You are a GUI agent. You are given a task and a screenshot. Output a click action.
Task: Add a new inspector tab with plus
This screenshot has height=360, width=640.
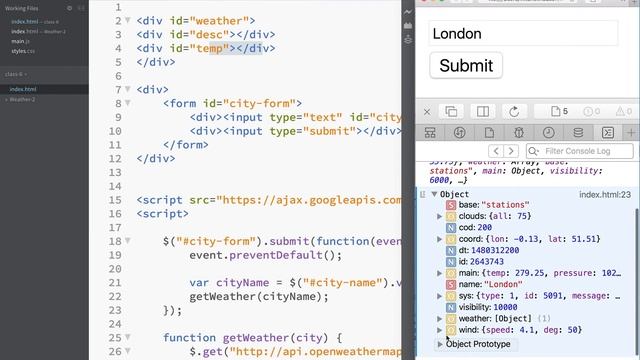(631, 133)
